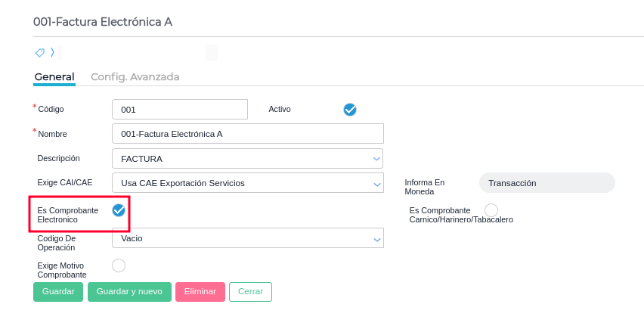
Task: Click the chevron arrow beside the tag icon
Action: tap(52, 53)
